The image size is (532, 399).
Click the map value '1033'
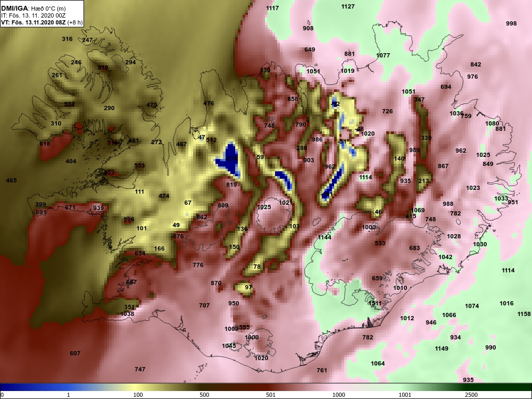point(501,198)
